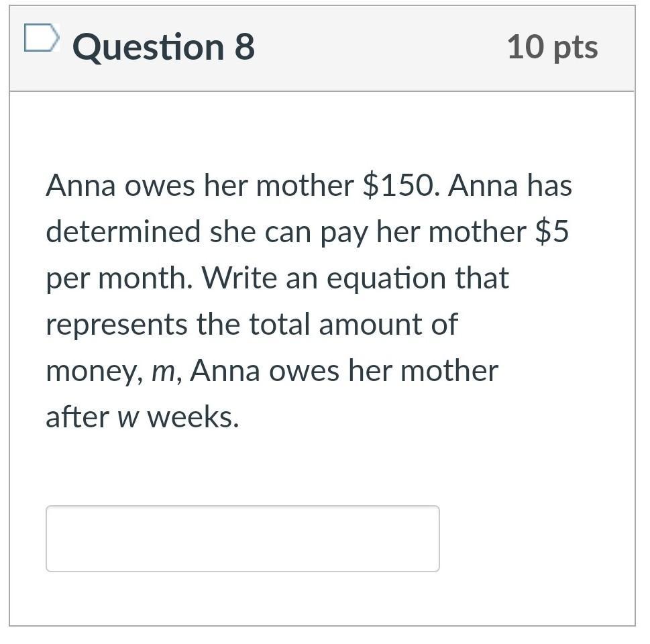Viewport: 650px width, 644px height.
Task: Flag Question 8 with the flag icon
Action: 42,38
